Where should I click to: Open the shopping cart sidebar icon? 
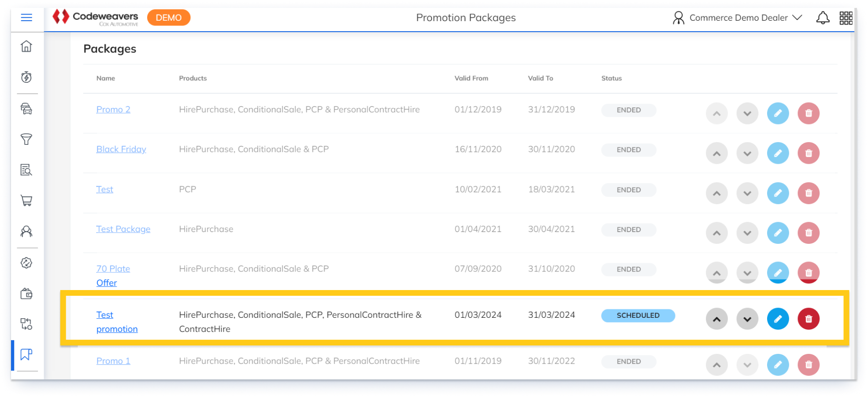pyautogui.click(x=26, y=201)
